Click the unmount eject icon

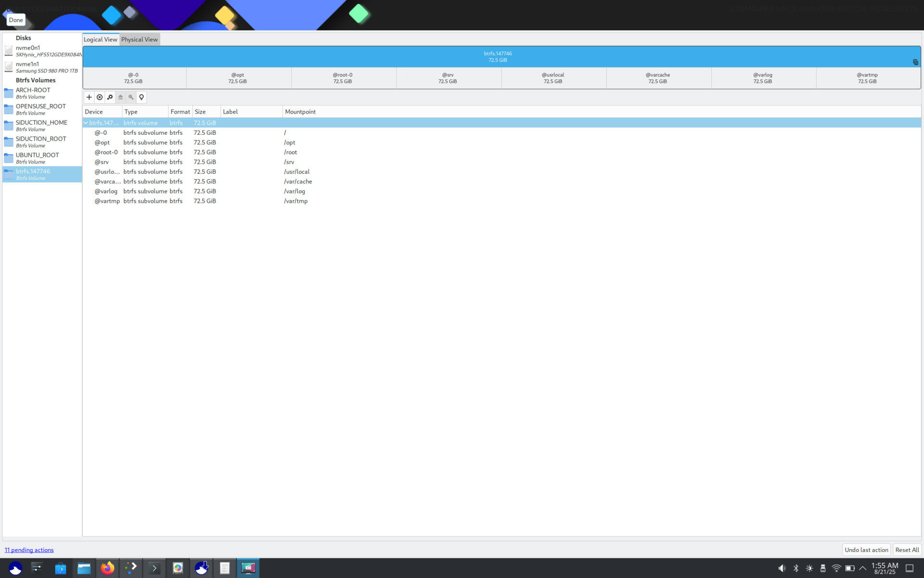click(121, 97)
